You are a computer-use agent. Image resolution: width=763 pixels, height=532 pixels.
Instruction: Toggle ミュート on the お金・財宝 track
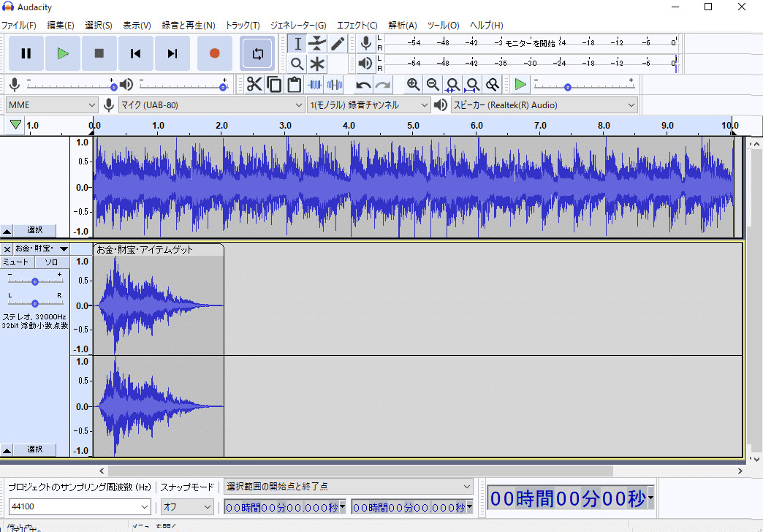pos(17,262)
